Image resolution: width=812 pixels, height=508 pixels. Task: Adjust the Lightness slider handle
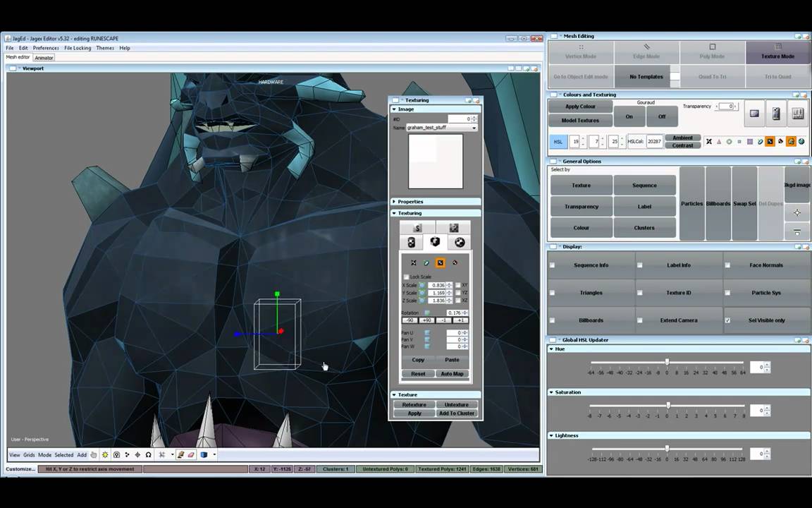click(667, 449)
